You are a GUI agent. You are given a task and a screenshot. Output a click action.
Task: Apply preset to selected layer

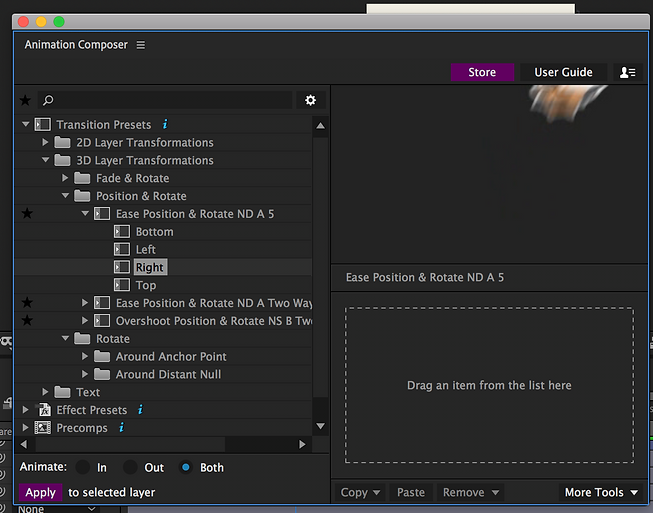tap(40, 493)
